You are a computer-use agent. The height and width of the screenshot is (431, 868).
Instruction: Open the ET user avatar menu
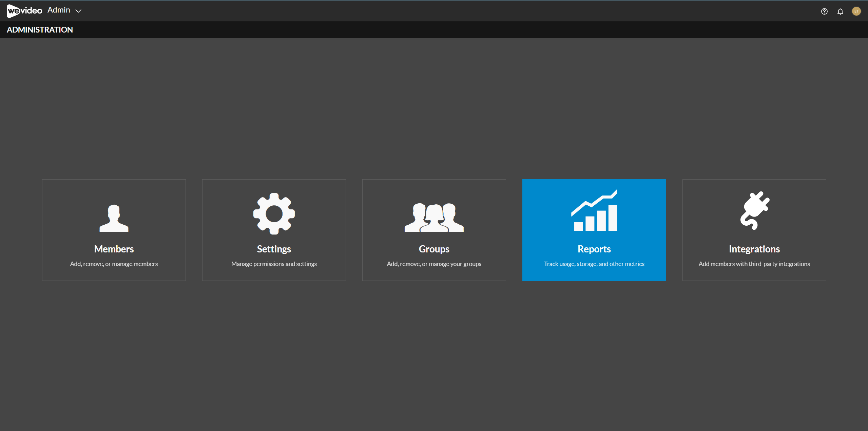tap(856, 11)
